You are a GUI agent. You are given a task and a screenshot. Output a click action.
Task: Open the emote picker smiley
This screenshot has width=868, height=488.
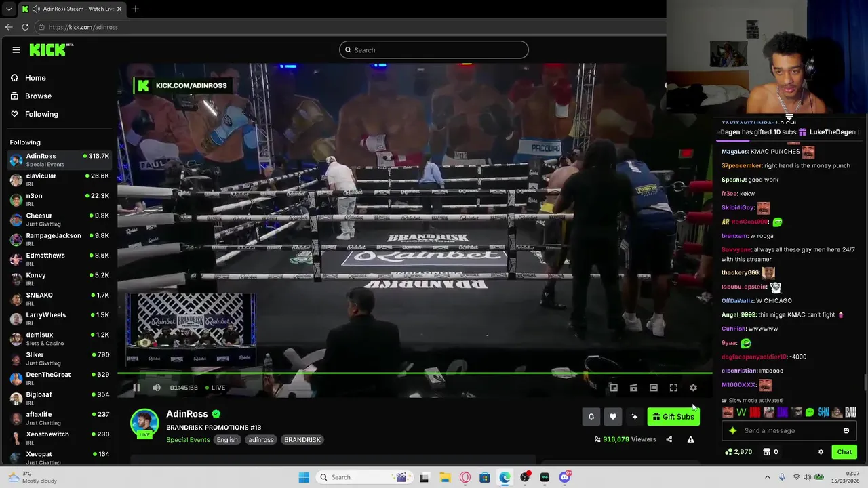(846, 430)
